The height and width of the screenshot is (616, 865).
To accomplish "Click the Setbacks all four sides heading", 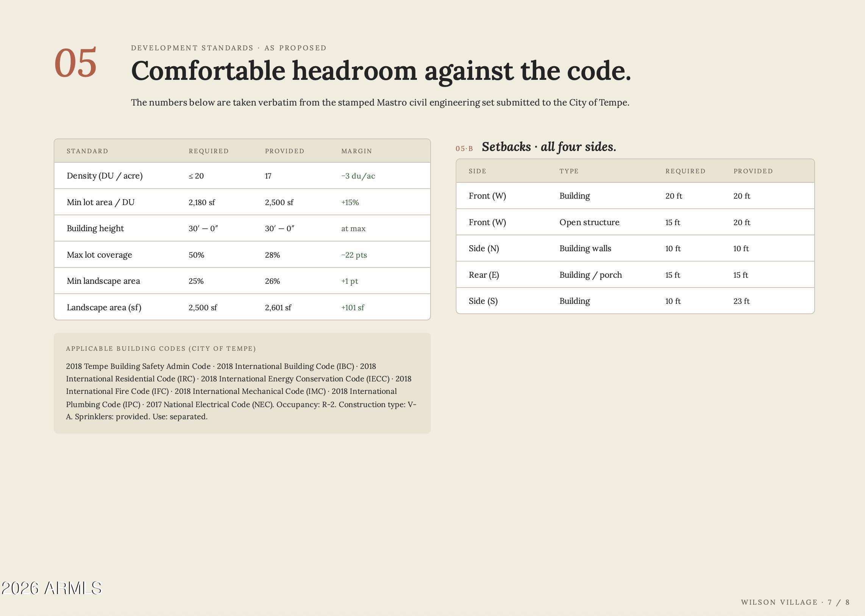I will point(549,147).
